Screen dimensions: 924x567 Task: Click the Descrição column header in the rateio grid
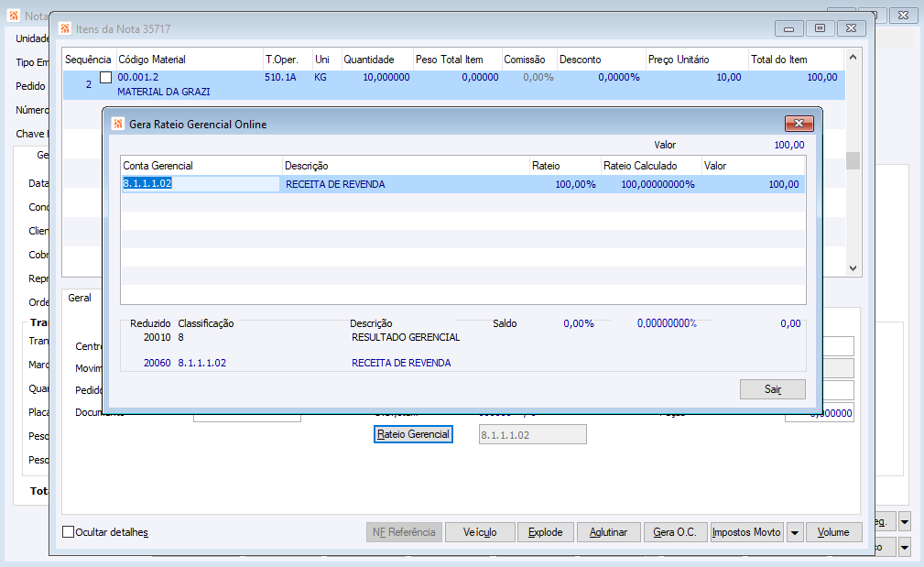point(406,166)
